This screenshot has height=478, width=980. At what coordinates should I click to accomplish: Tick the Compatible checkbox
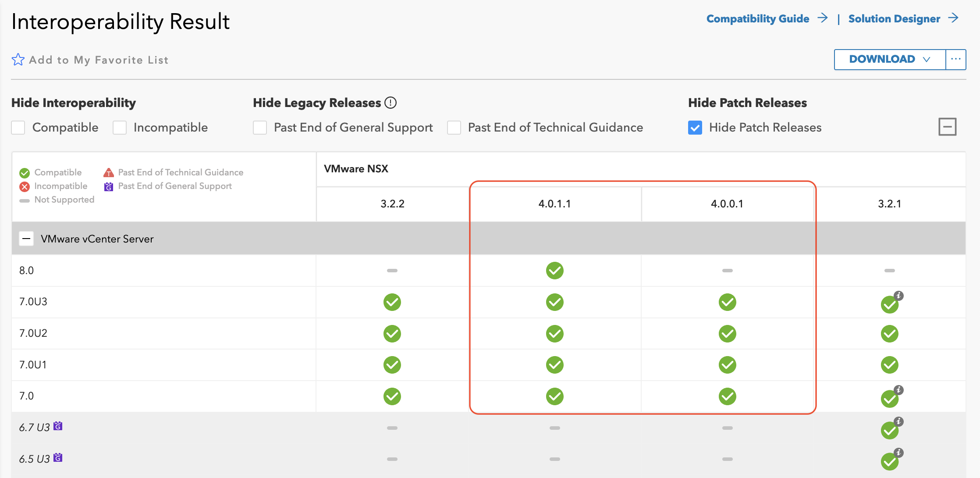18,128
